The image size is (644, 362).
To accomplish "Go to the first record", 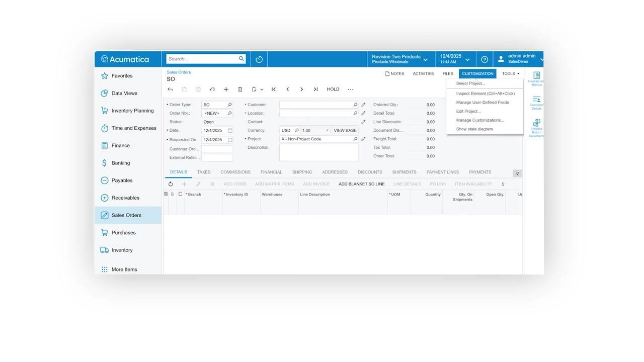I will [x=274, y=89].
